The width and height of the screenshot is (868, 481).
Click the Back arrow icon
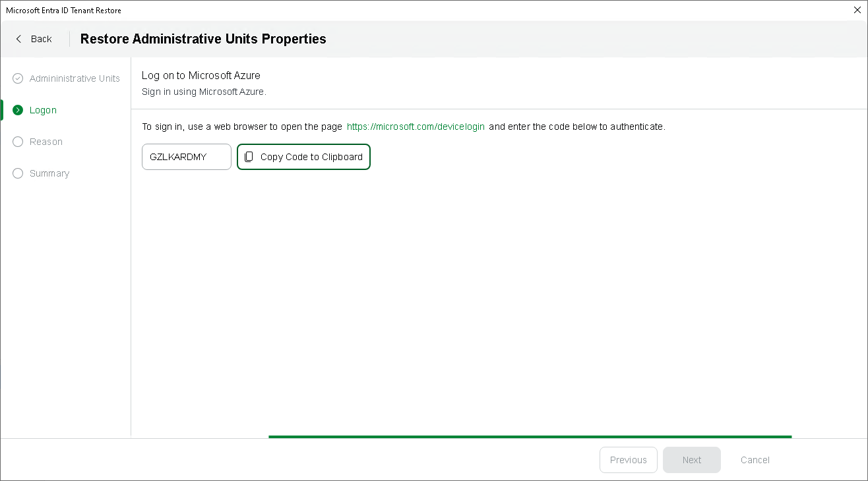[x=18, y=39]
